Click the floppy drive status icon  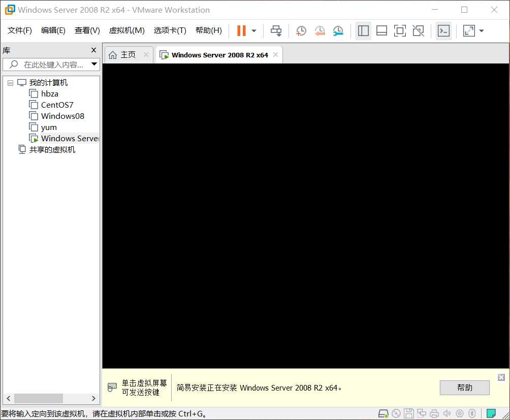point(409,413)
